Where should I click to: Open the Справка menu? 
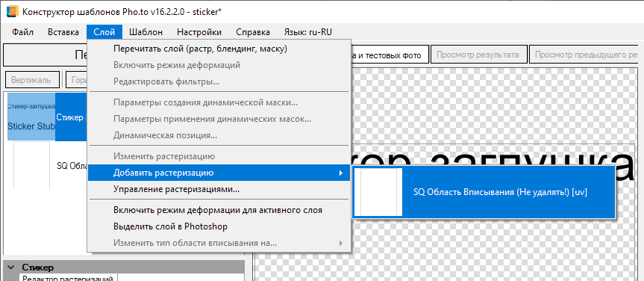click(x=253, y=32)
